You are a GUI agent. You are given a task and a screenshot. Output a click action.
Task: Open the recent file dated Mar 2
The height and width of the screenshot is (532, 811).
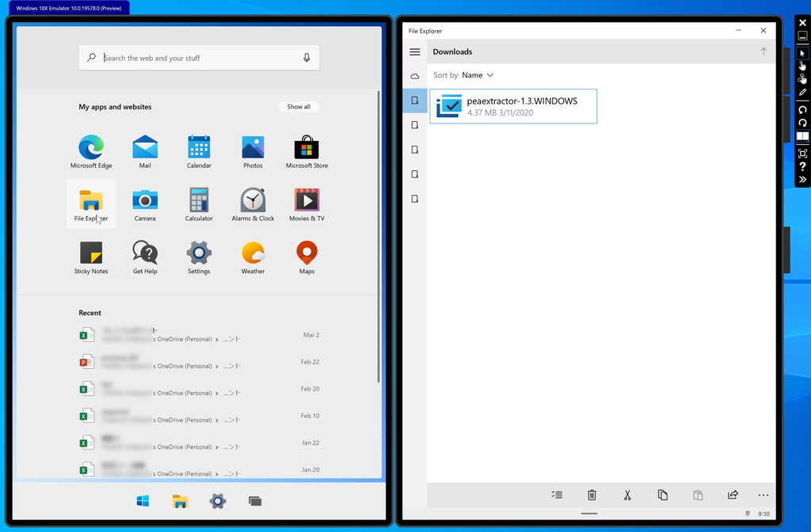coord(199,335)
